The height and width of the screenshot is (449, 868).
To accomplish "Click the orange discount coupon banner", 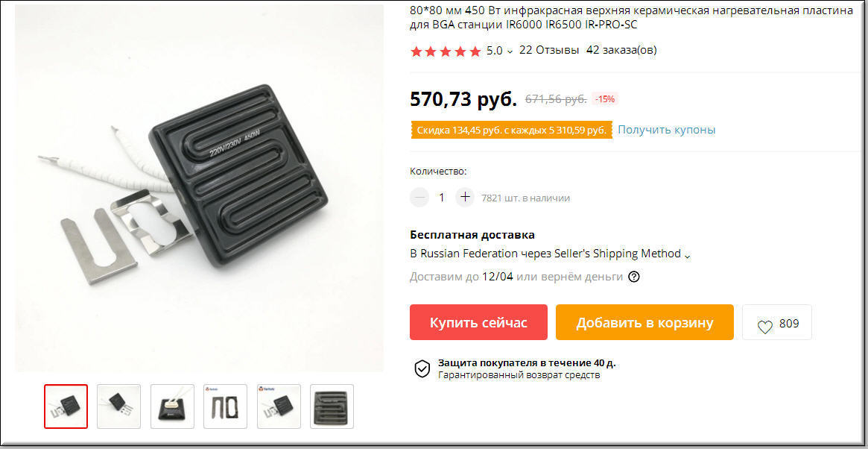I will click(512, 130).
